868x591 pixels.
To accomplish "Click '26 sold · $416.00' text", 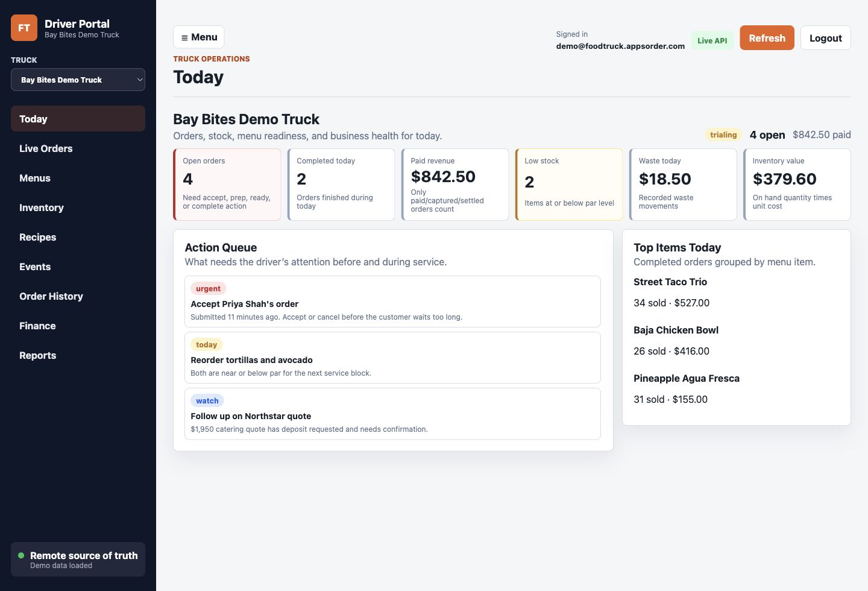I will [x=671, y=351].
